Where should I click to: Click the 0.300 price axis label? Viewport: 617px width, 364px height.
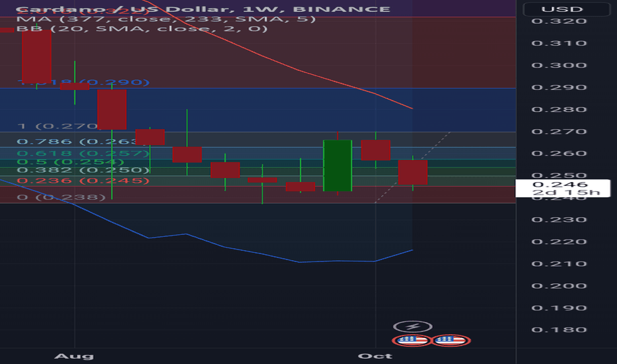click(x=559, y=66)
